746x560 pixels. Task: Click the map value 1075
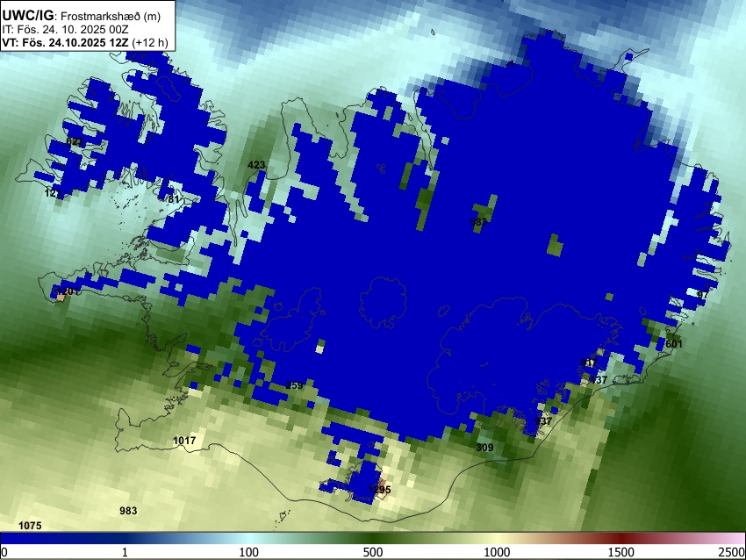(30, 526)
